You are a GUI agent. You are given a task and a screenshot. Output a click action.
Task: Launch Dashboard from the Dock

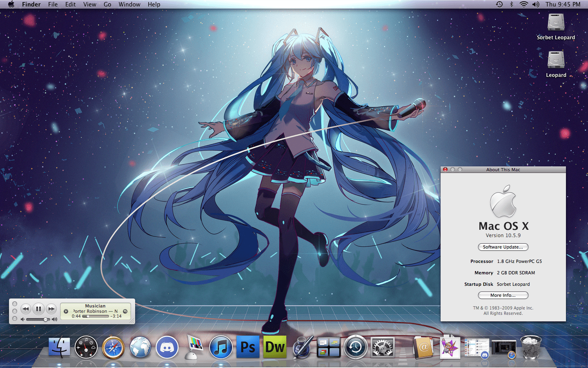coord(86,347)
